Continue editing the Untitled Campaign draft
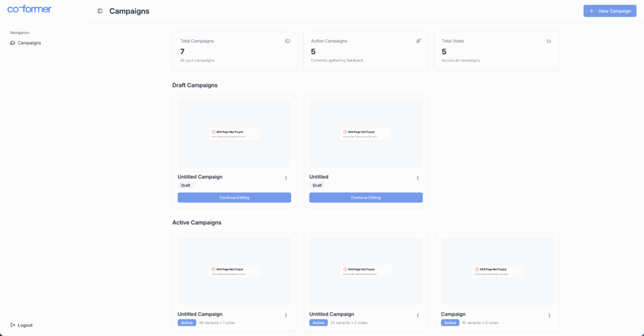 (x=234, y=198)
